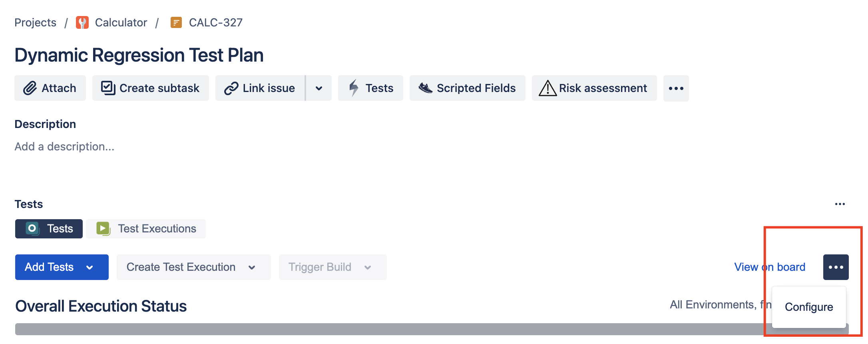Image resolution: width=868 pixels, height=344 pixels.
Task: Click the Attach paperclip button
Action: click(x=50, y=88)
